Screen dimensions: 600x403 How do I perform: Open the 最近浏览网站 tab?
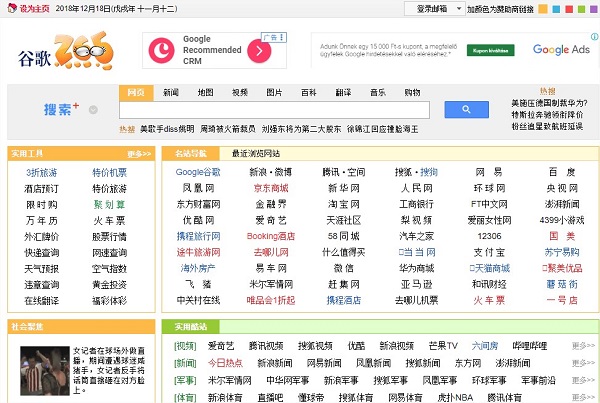tap(256, 153)
